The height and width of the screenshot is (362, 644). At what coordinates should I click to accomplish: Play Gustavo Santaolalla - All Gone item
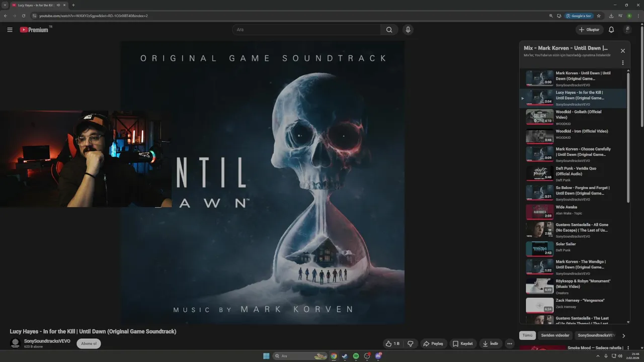573,230
